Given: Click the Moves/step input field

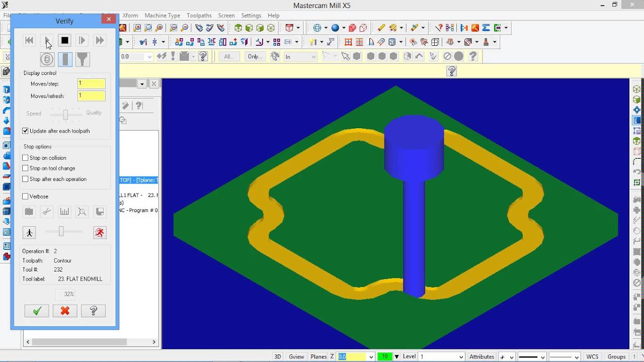Looking at the screenshot, I should pos(91,84).
